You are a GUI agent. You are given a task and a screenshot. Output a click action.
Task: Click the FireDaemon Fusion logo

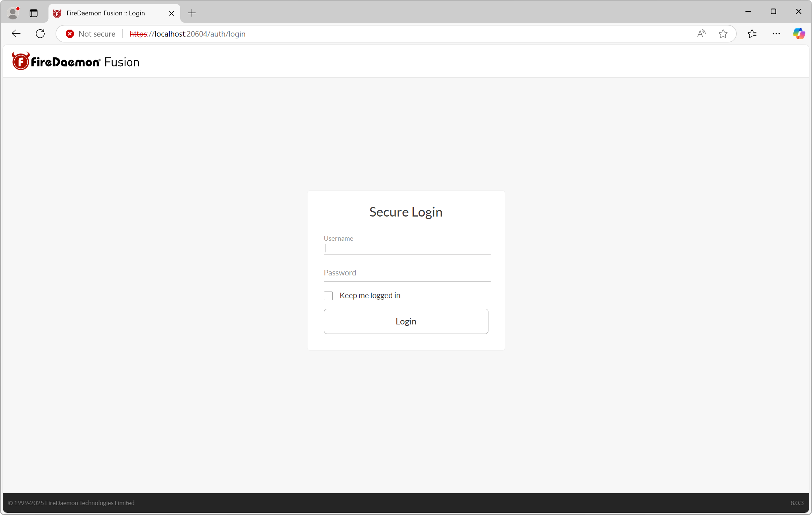click(x=75, y=61)
